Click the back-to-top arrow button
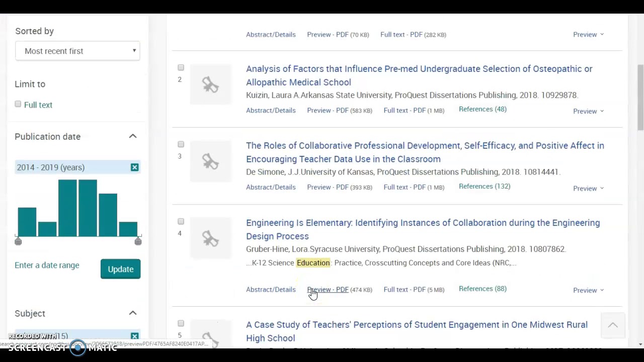This screenshot has height=362, width=644. 613,325
